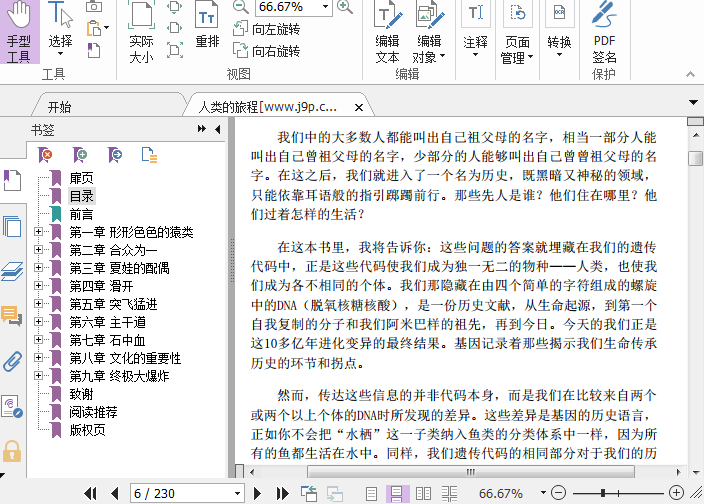Open the security lock sidebar icon
This screenshot has width=704, height=504.
tap(12, 451)
